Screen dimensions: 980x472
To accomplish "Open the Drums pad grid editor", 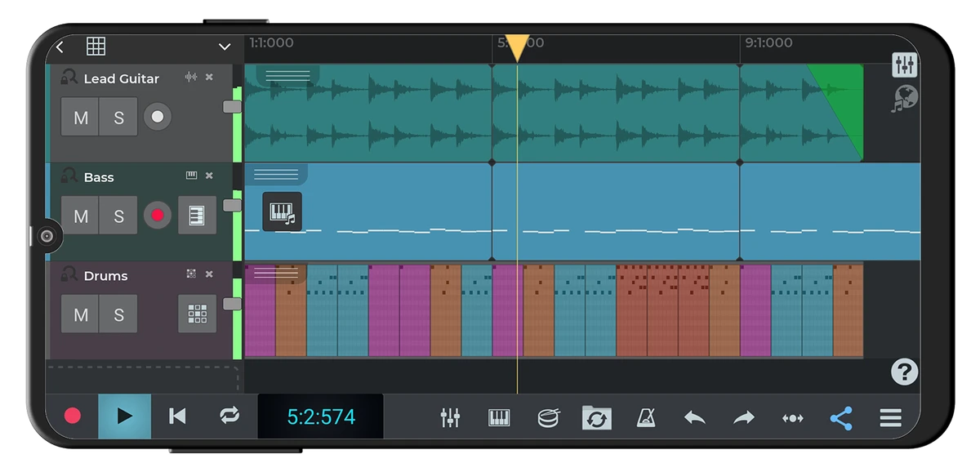I will (x=197, y=314).
